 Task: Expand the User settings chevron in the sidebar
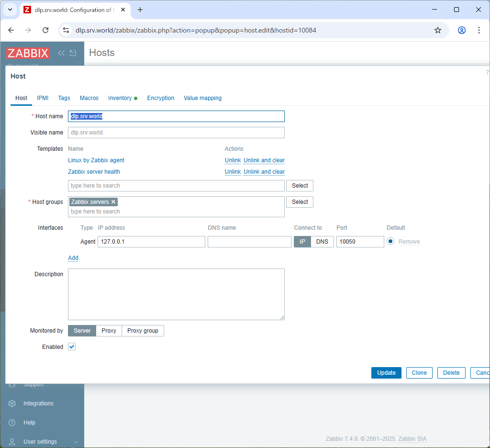[76, 441]
